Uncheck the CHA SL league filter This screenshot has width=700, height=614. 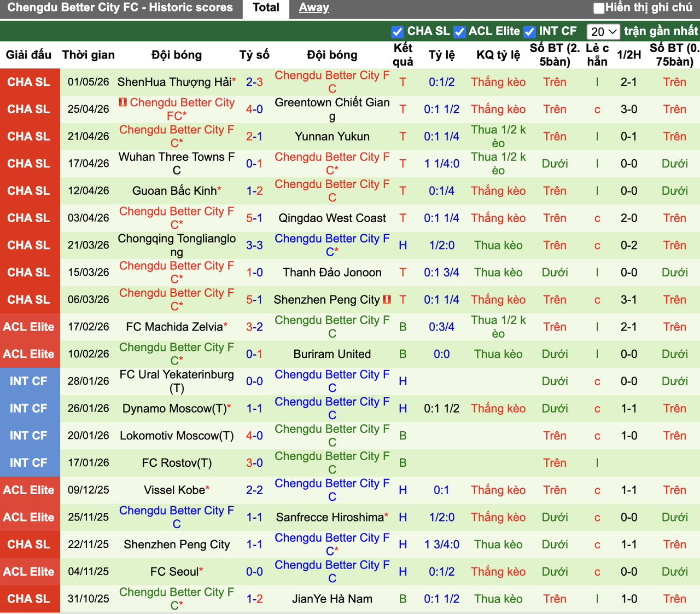point(398,32)
